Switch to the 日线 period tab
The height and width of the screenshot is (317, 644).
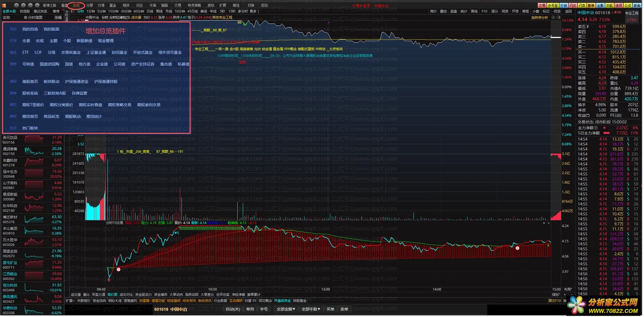150,11
